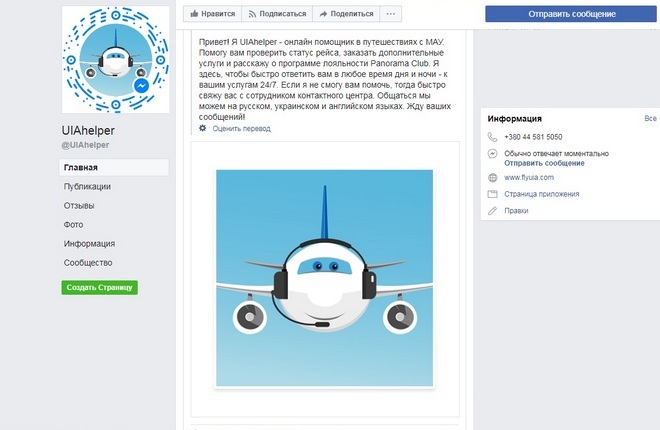Click the thumbs-up Нравится icon

(194, 14)
